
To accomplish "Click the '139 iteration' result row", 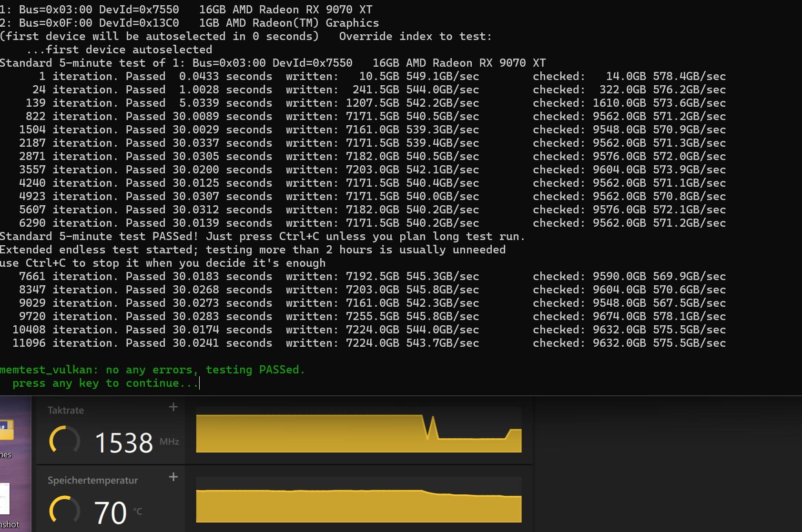I will click(x=376, y=103).
